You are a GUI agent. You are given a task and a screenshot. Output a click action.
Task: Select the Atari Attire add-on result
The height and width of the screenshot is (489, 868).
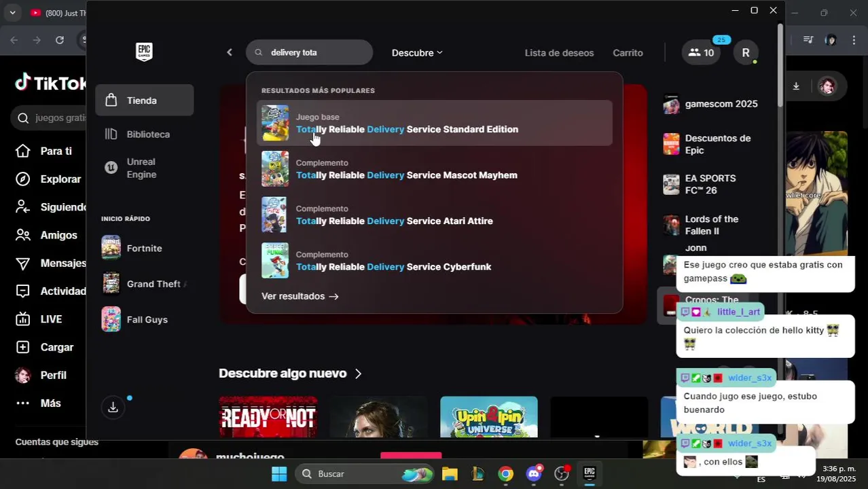[x=435, y=215]
